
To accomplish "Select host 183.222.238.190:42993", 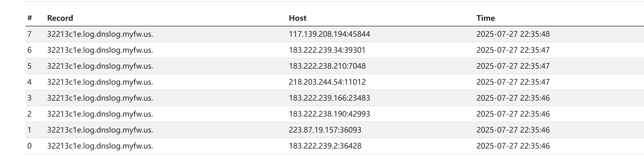I will 329,114.
